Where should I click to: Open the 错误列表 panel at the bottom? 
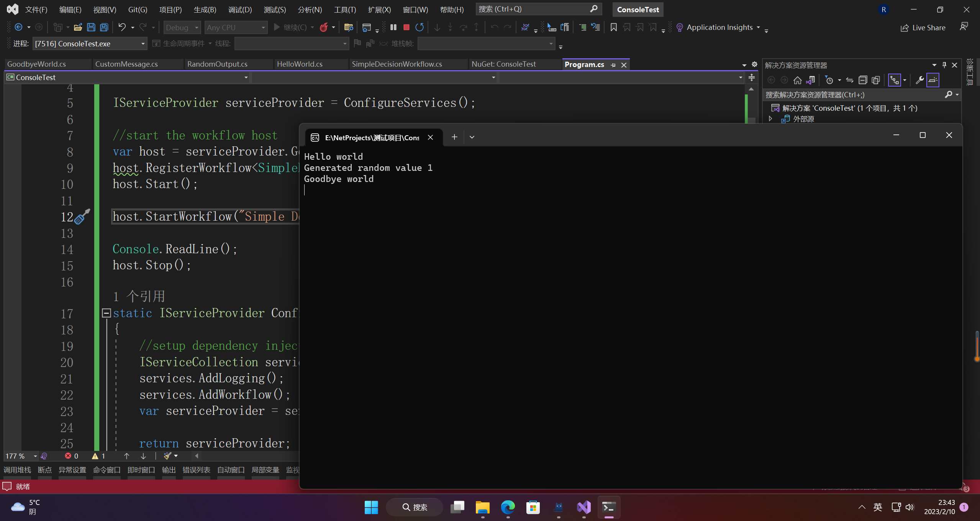tap(196, 470)
